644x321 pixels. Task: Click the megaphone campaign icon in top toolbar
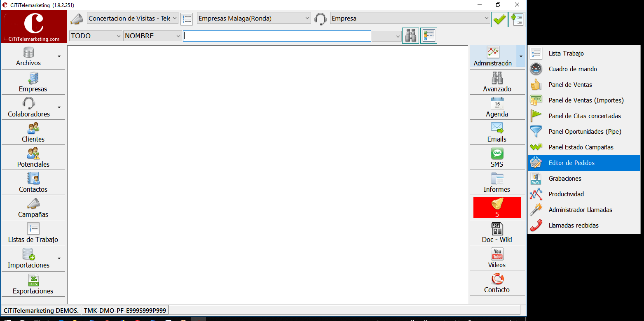coord(77,19)
